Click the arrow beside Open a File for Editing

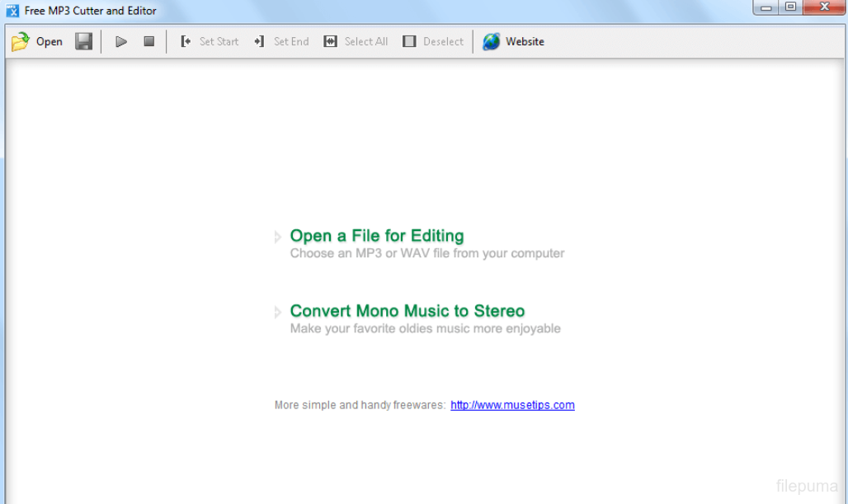pyautogui.click(x=278, y=238)
